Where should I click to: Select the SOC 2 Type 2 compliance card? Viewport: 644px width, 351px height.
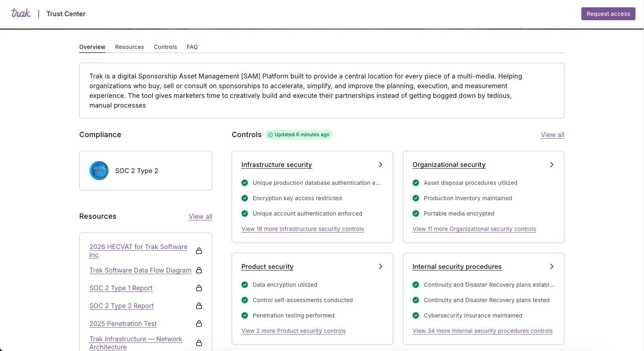146,171
